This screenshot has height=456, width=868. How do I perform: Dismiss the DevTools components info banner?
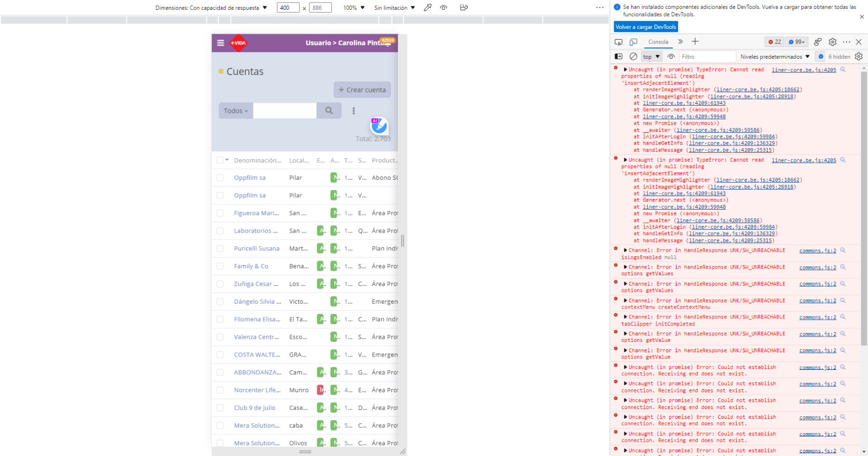862,17
